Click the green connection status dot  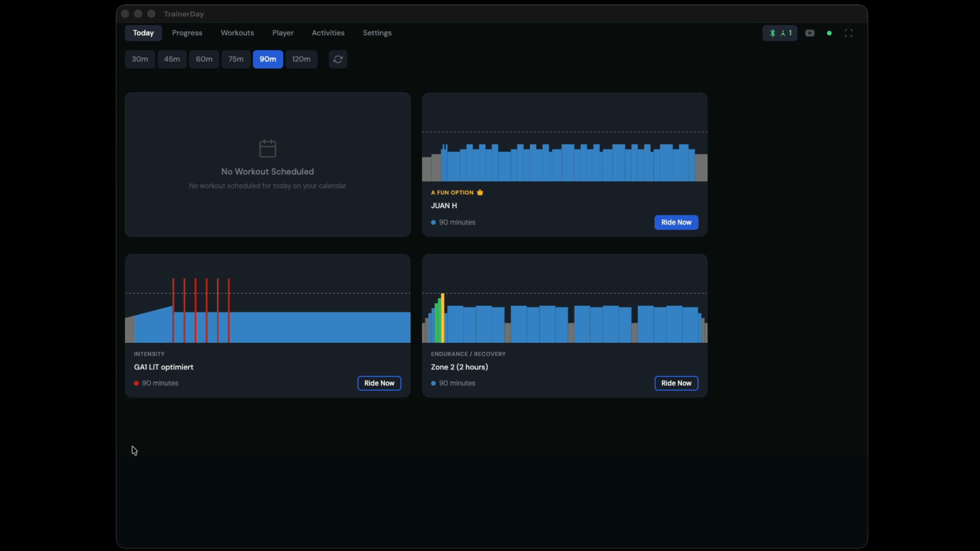click(x=829, y=33)
